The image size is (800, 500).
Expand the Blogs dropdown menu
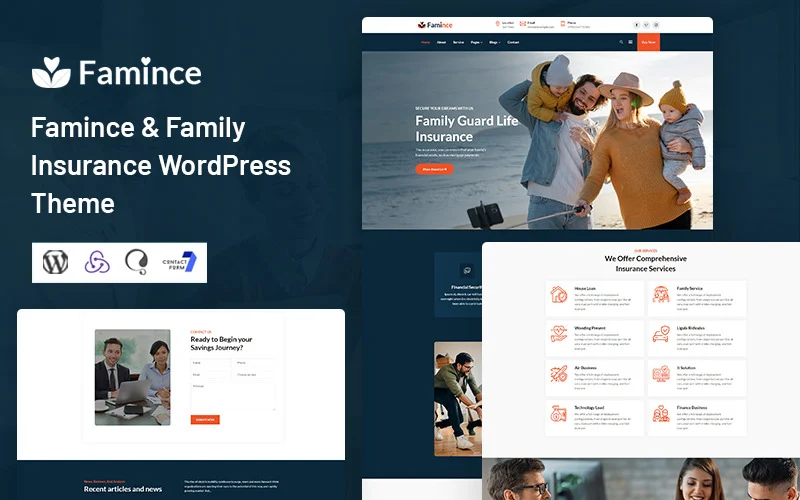[x=495, y=42]
